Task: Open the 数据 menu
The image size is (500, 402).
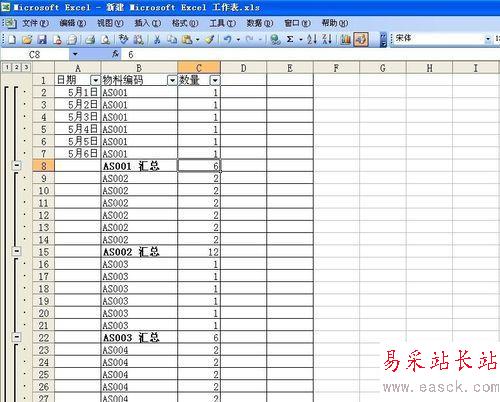Action: tap(259, 23)
